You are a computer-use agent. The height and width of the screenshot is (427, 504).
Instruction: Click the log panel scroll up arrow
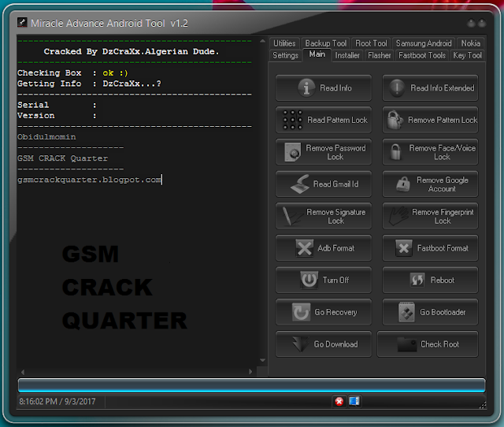click(x=262, y=41)
